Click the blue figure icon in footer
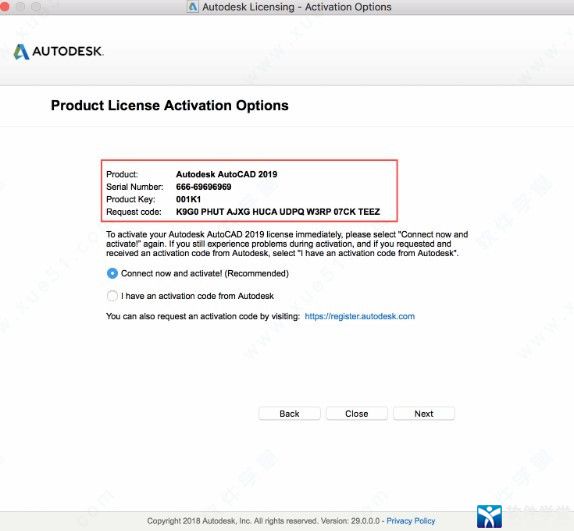The width and height of the screenshot is (574, 531). tap(489, 516)
